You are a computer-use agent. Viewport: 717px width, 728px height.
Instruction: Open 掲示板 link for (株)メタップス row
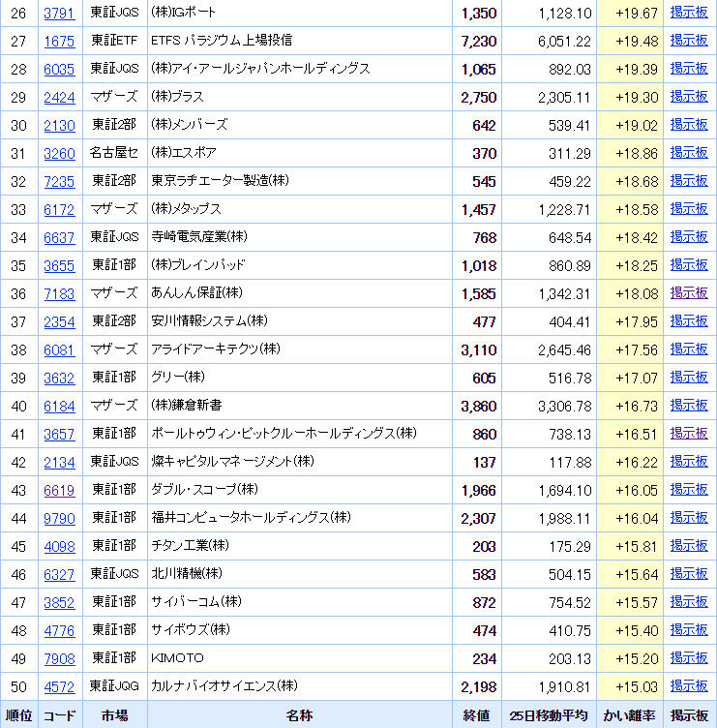pos(689,209)
